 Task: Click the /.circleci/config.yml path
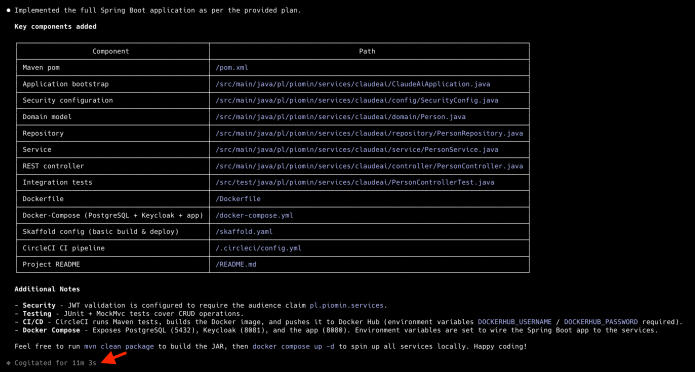point(258,248)
